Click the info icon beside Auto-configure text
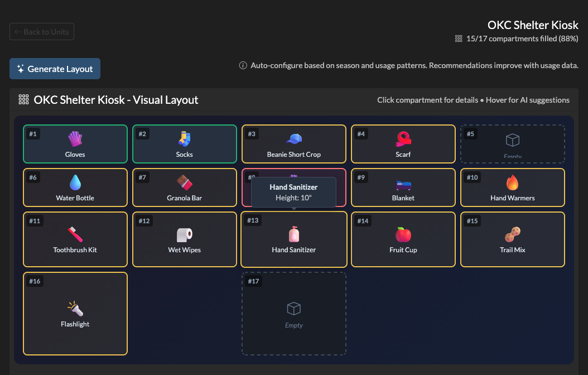The image size is (588, 375). 243,65
